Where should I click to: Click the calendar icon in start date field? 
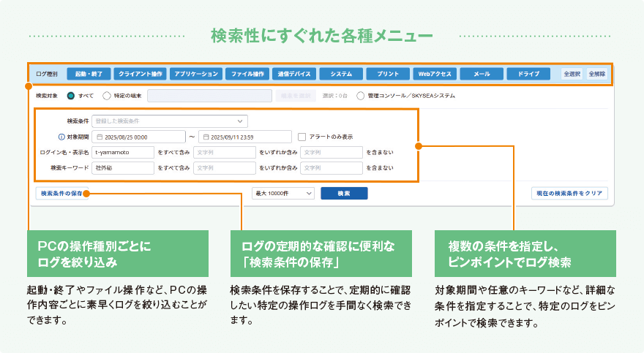[99, 137]
